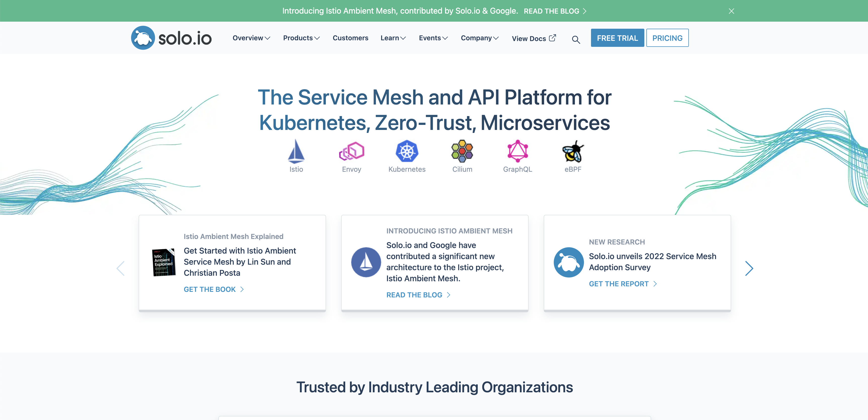Go back with the left carousel arrow
This screenshot has width=868, height=420.
tap(121, 268)
